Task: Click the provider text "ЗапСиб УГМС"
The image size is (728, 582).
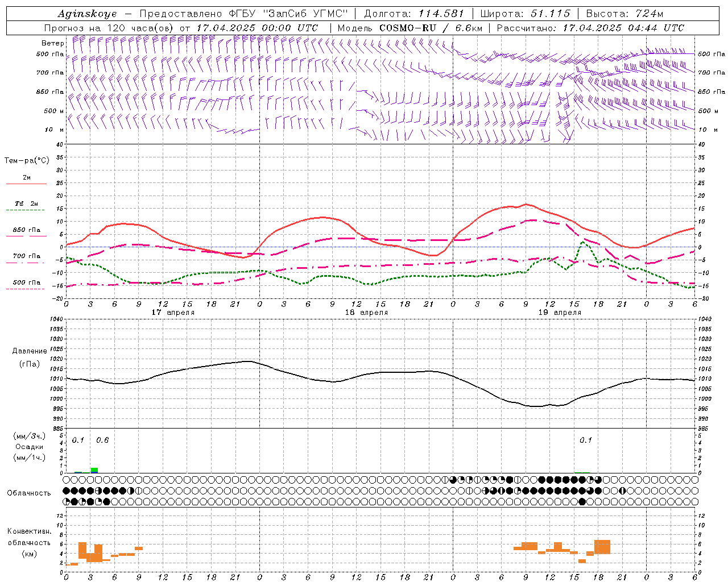Action: (x=307, y=14)
